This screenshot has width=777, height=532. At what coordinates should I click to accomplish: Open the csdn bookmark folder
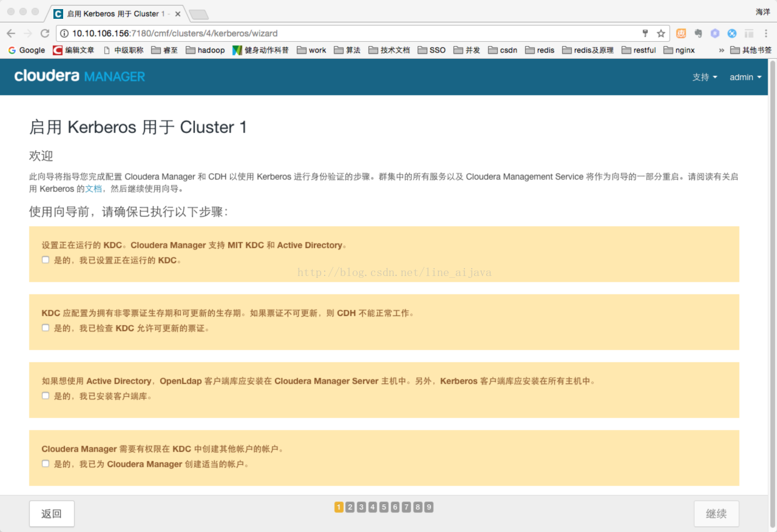[x=503, y=50]
